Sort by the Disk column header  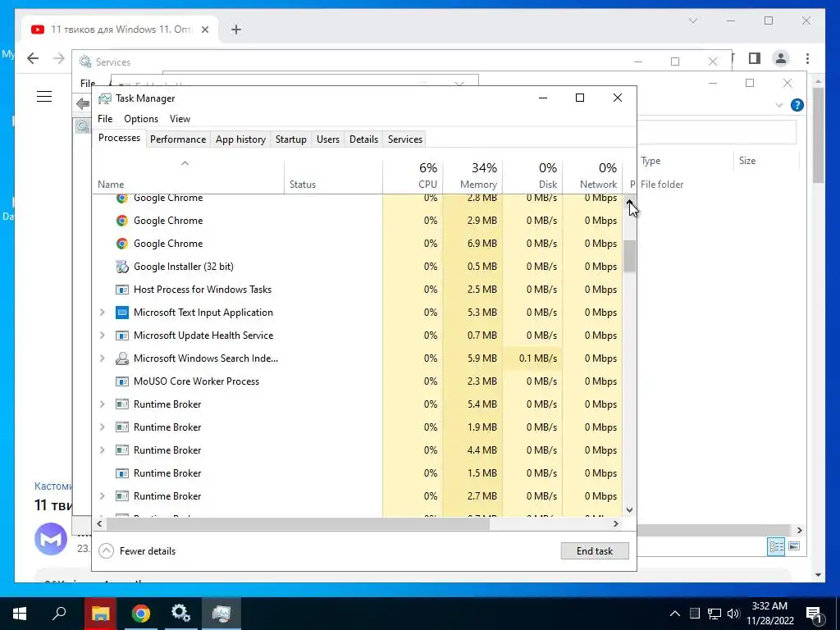click(532, 177)
